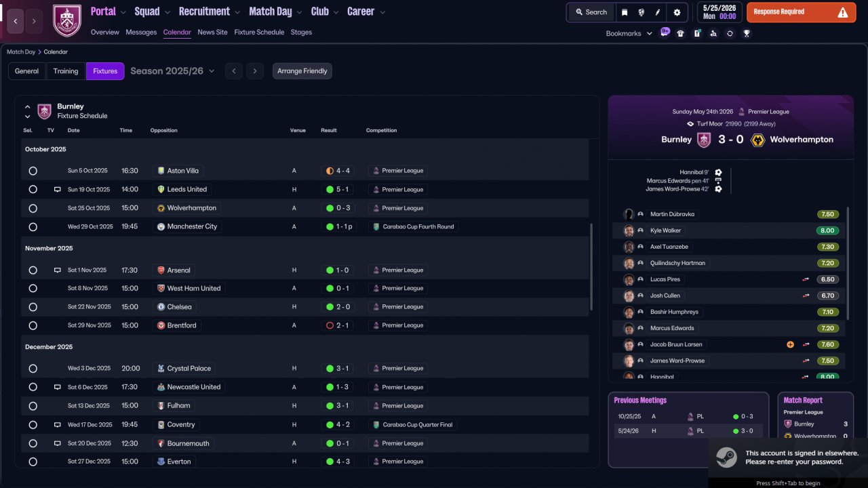Click Kyle Walker's portrait in lineup
Image resolution: width=868 pixels, height=488 pixels.
(629, 230)
